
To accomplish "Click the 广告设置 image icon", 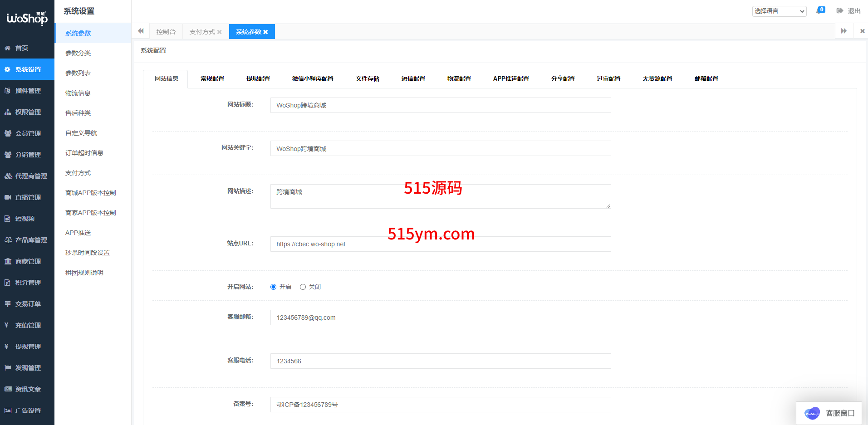I will coord(8,410).
